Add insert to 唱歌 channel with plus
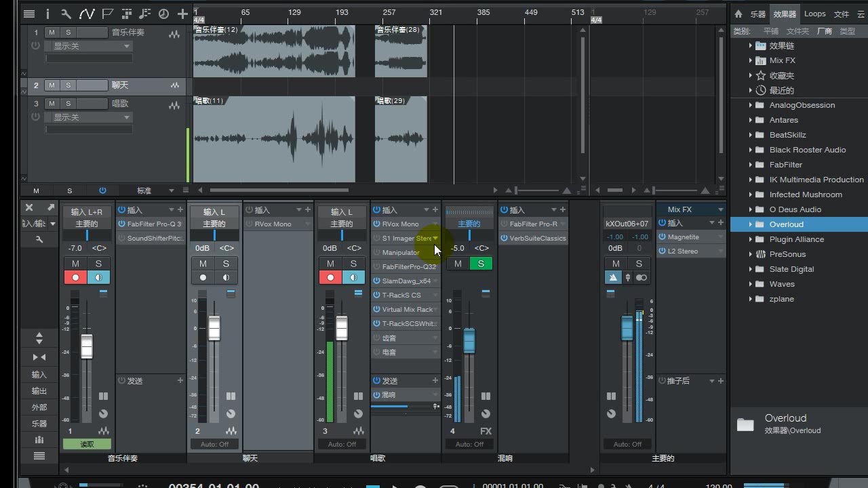This screenshot has height=488, width=868. coord(435,210)
